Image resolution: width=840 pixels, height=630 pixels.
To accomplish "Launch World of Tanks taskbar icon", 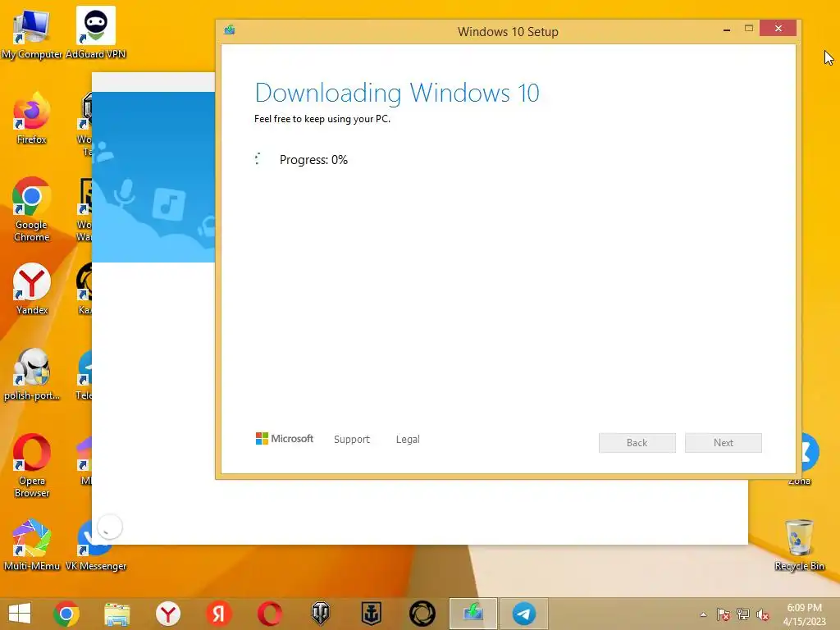I will [x=321, y=614].
